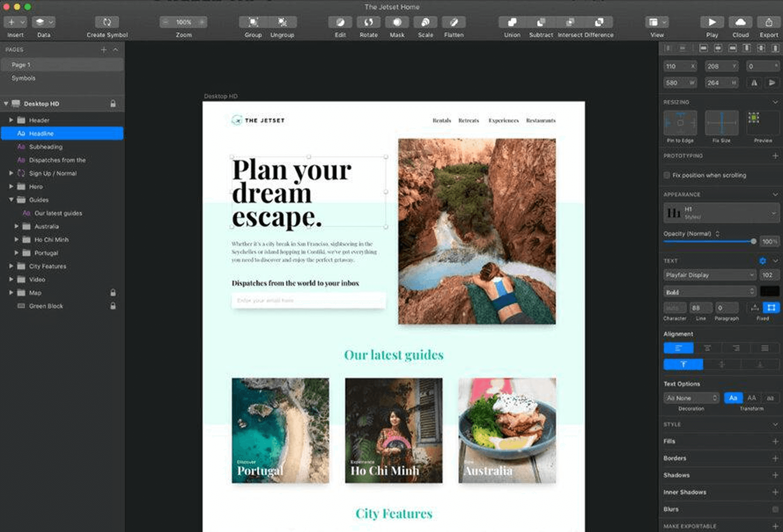Switch to the Symbols page
783x532 pixels.
point(25,78)
